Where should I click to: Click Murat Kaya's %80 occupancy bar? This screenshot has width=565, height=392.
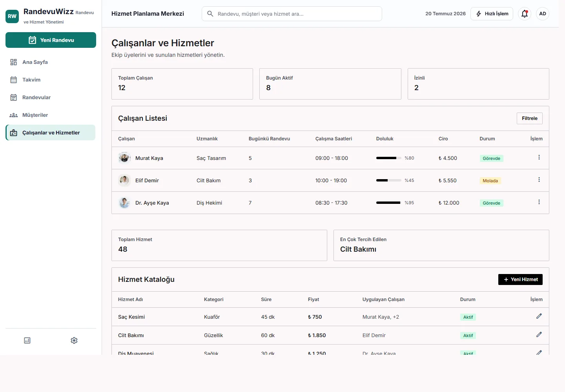coord(388,158)
